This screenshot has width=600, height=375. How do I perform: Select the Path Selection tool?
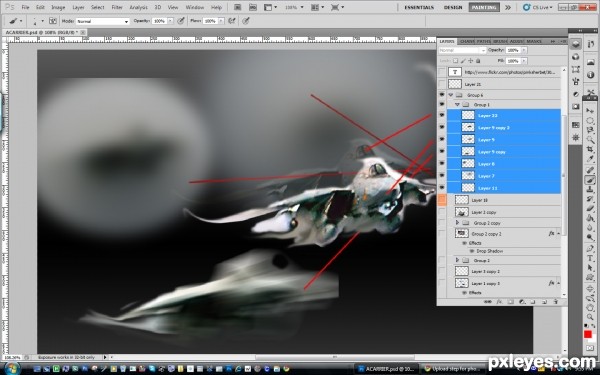[590, 268]
